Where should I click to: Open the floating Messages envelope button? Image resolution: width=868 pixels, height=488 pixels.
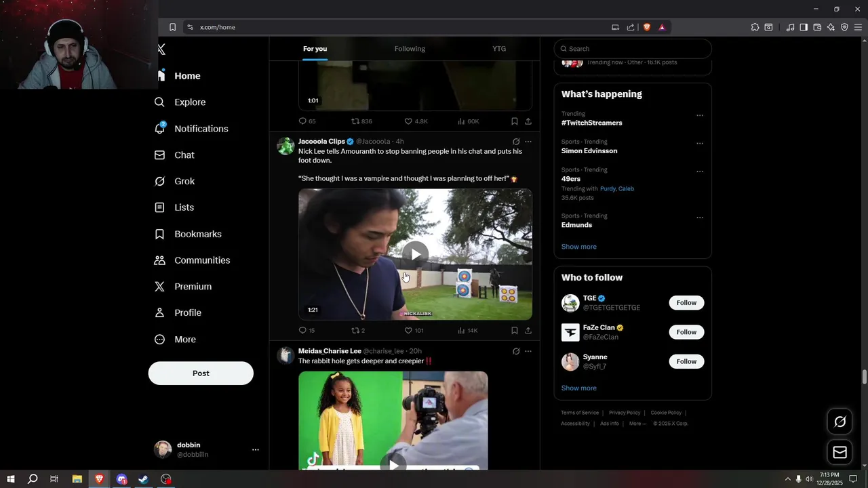pyautogui.click(x=840, y=453)
